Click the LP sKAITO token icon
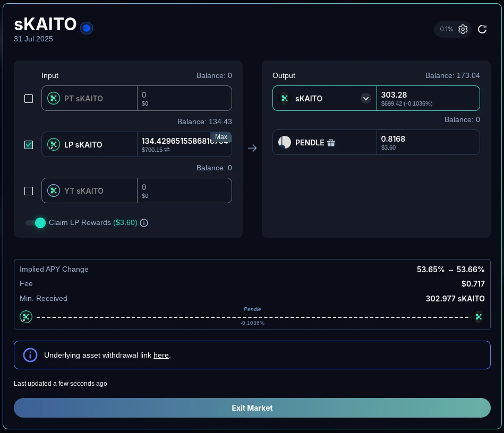The width and height of the screenshot is (504, 433). [54, 144]
